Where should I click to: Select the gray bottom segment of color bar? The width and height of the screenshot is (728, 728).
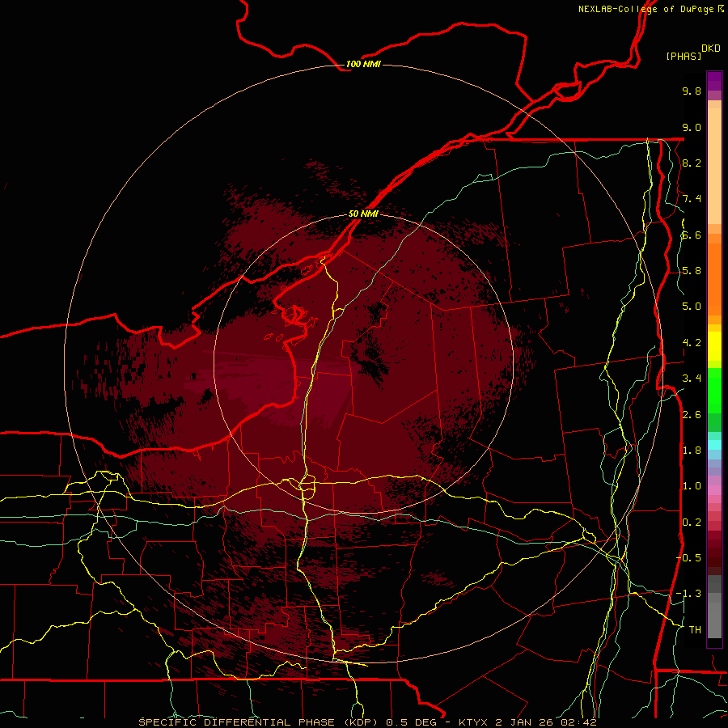[714, 615]
